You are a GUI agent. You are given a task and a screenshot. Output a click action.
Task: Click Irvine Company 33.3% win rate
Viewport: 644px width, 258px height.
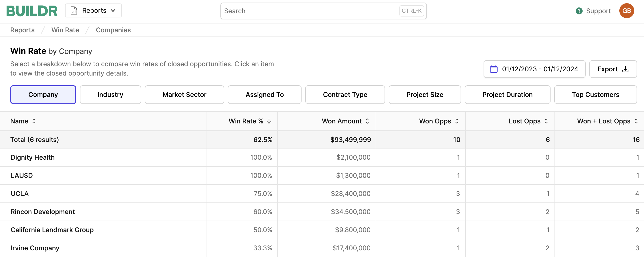pos(262,248)
